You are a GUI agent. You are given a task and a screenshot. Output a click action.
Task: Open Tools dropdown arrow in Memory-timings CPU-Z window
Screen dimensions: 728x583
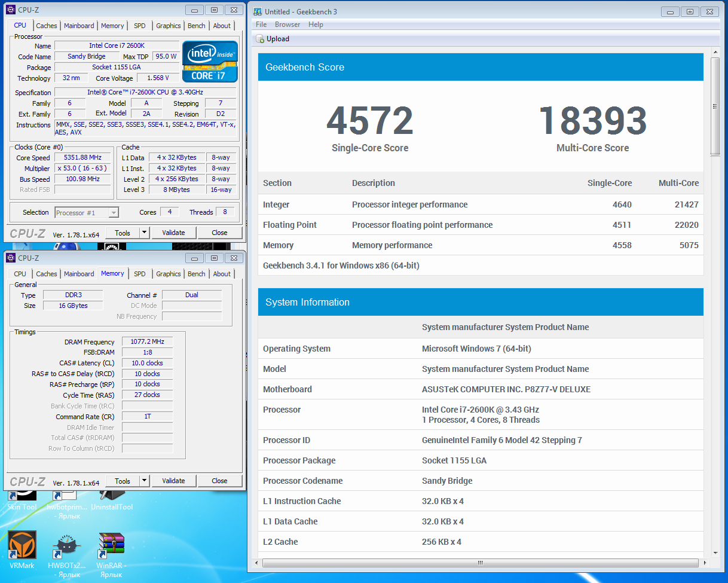144,481
